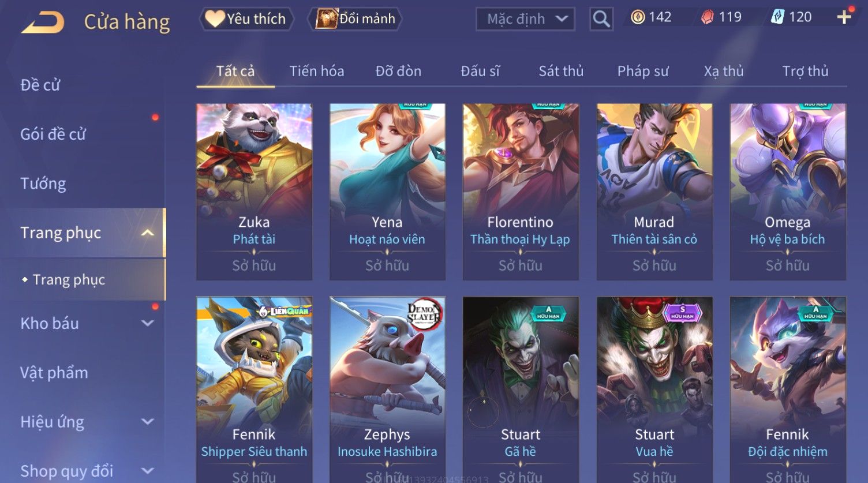Tap the red ruby currency icon
The height and width of the screenshot is (483, 868).
707,17
